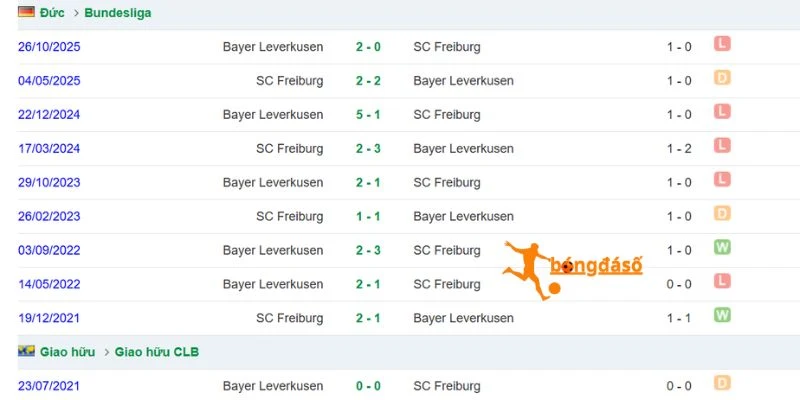The width and height of the screenshot is (800, 400).
Task: Open the Giao hữu CLB link
Action: (x=157, y=352)
